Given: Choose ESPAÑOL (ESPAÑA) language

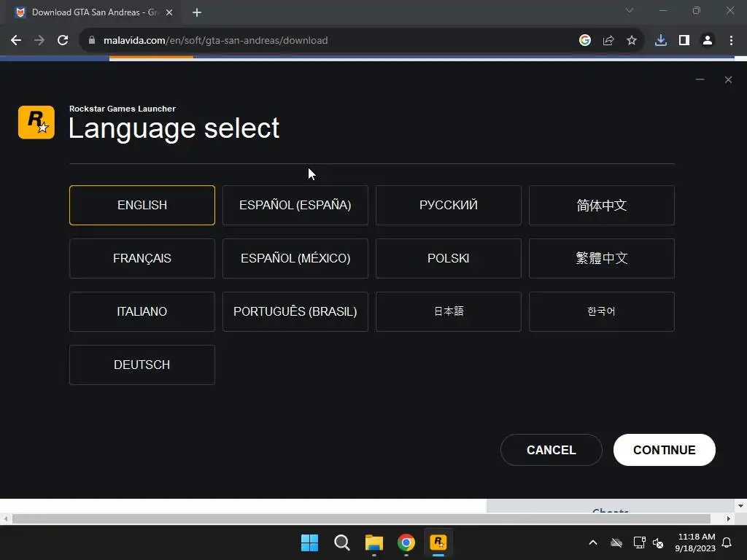Looking at the screenshot, I should (295, 205).
